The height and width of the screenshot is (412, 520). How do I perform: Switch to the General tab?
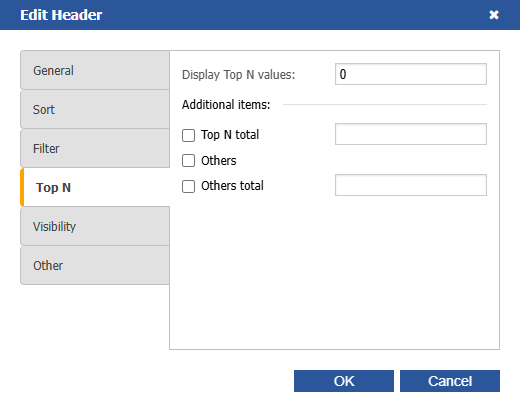tap(95, 70)
